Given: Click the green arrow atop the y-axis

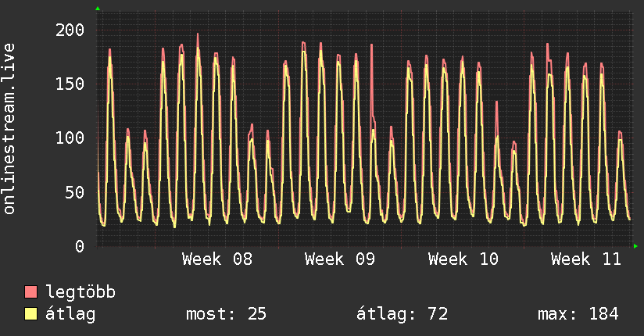Looking at the screenshot, I should [98, 9].
